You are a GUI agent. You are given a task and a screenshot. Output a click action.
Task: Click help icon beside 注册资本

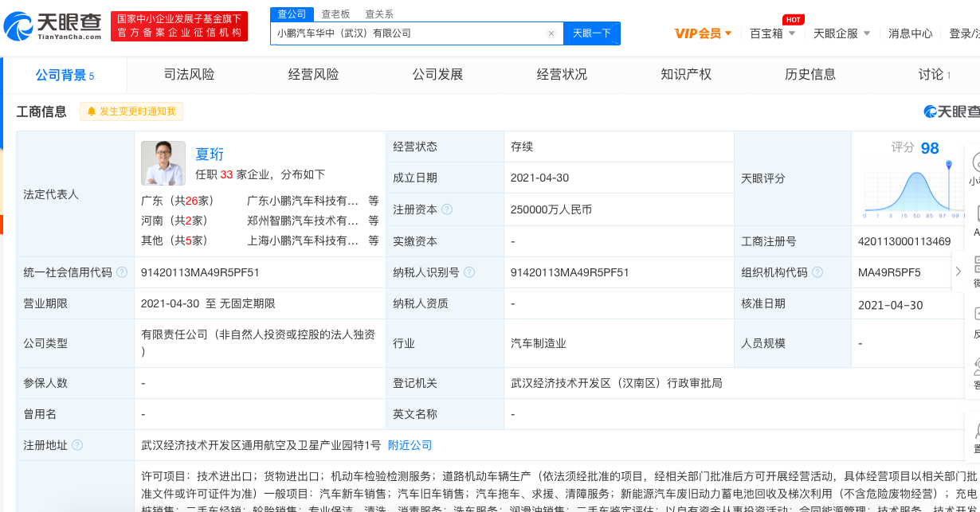[447, 209]
